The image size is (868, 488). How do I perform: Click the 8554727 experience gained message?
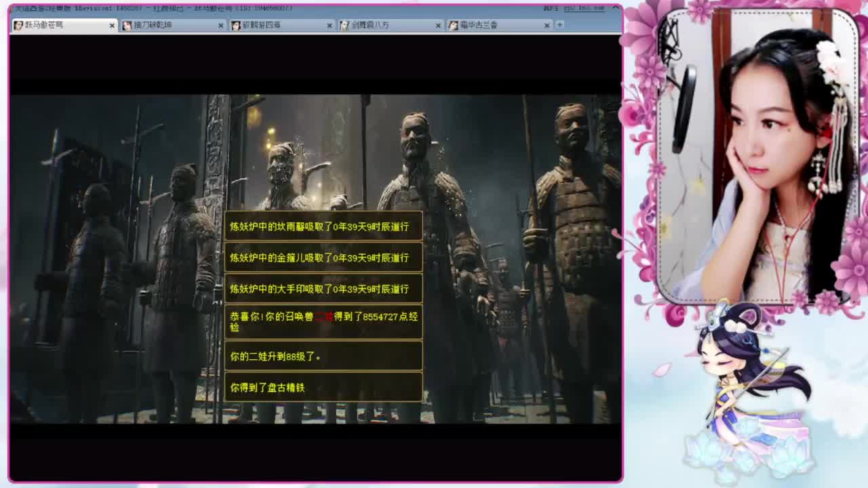click(323, 322)
